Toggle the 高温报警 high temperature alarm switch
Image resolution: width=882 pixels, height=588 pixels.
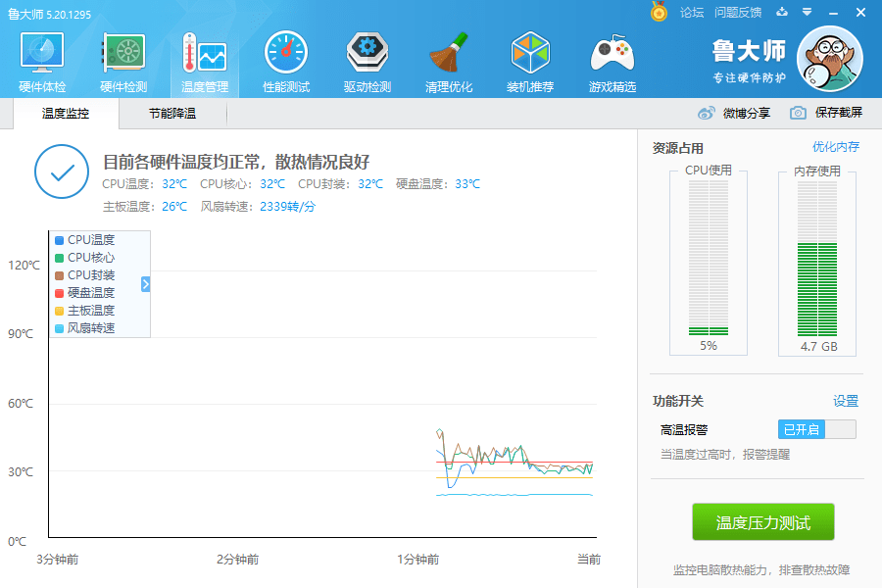coord(816,429)
